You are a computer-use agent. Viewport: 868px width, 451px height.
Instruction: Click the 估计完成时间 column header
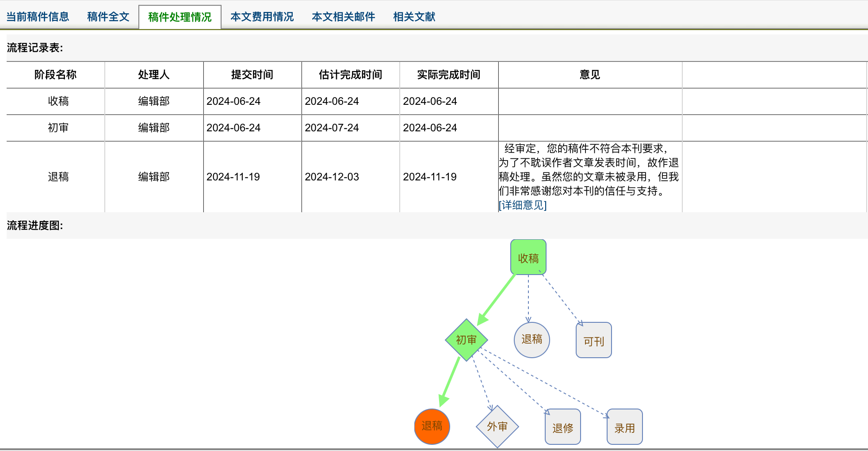(x=351, y=75)
